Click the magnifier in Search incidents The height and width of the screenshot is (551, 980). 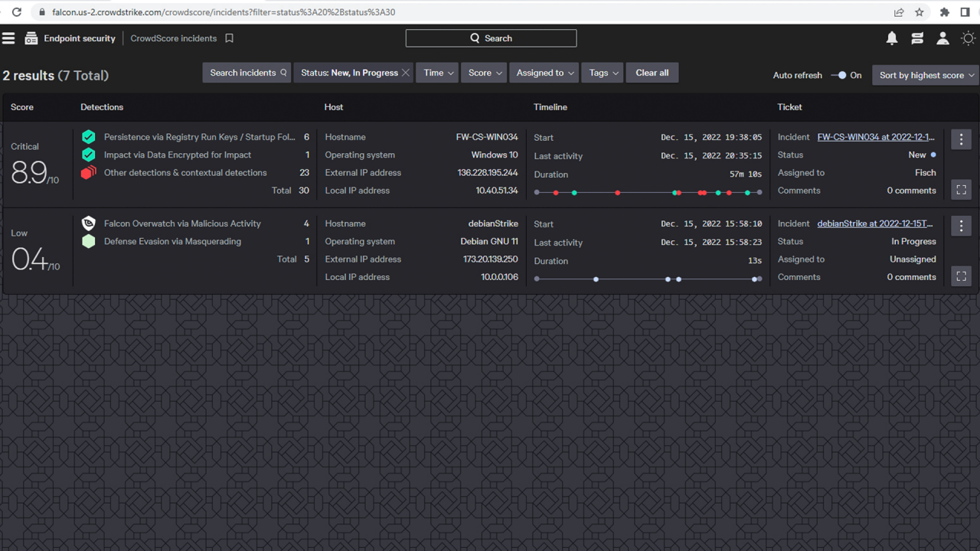coord(283,73)
